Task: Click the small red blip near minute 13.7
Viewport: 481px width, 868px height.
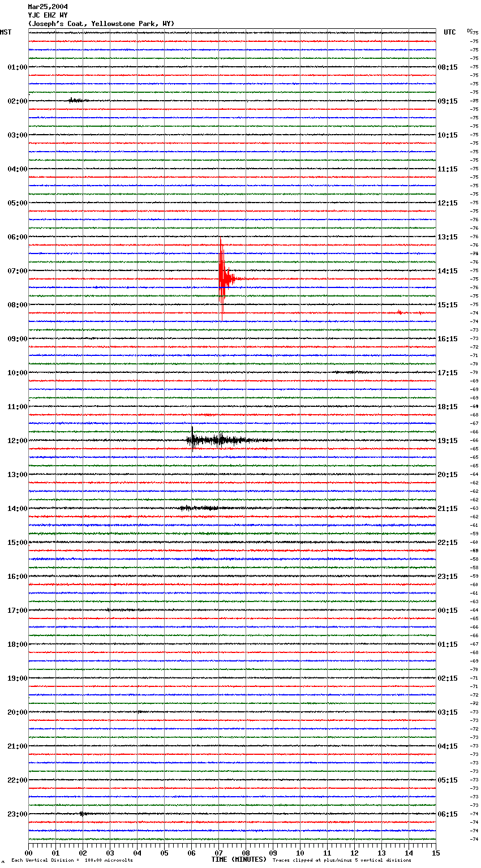Action: tap(400, 312)
